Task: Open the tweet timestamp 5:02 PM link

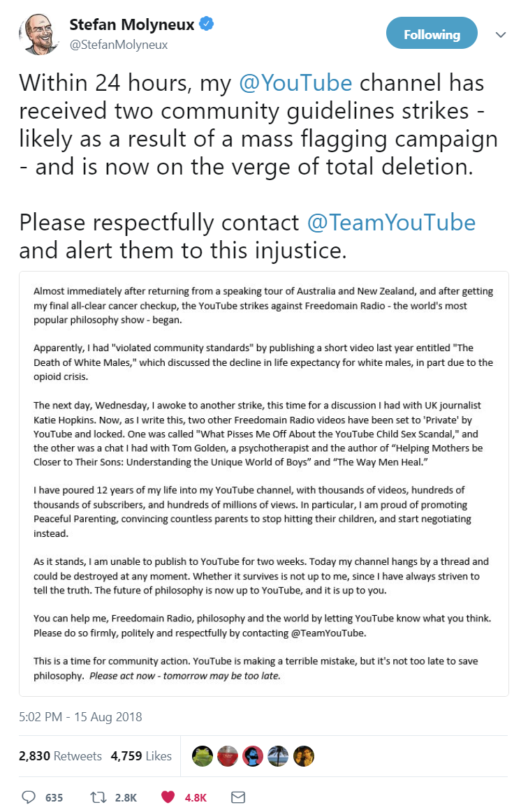Action: [x=80, y=717]
